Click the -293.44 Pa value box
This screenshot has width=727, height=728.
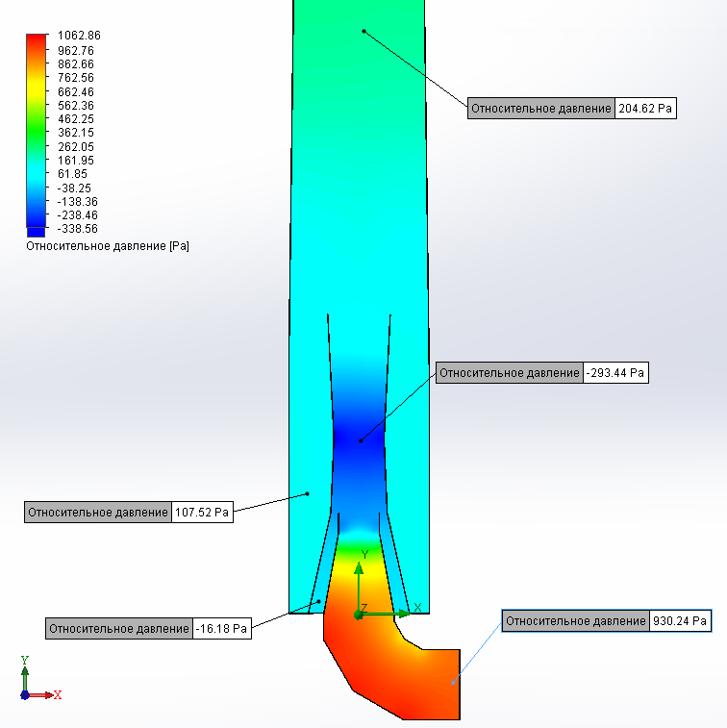click(x=615, y=373)
